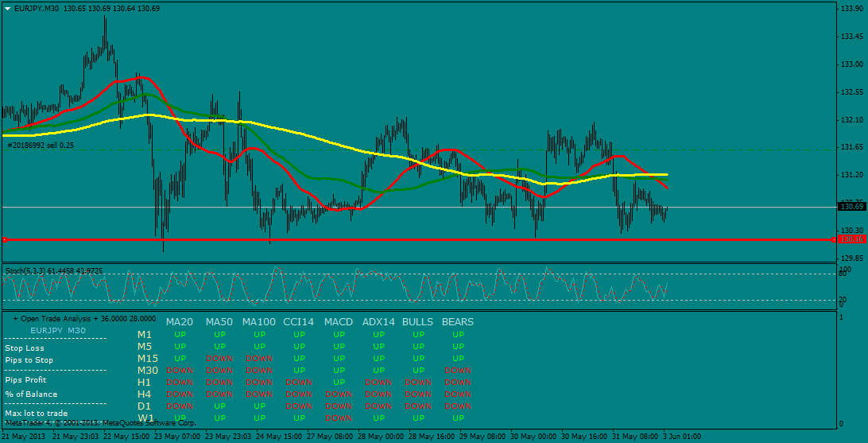Select the #20186992 sell 0.25 order label
868x443 pixels.
(x=40, y=146)
